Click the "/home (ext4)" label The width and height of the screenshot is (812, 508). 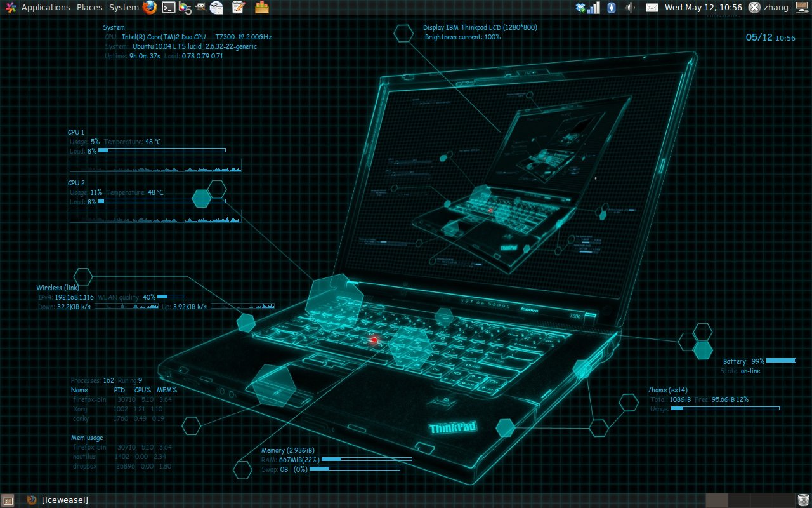[x=667, y=390]
